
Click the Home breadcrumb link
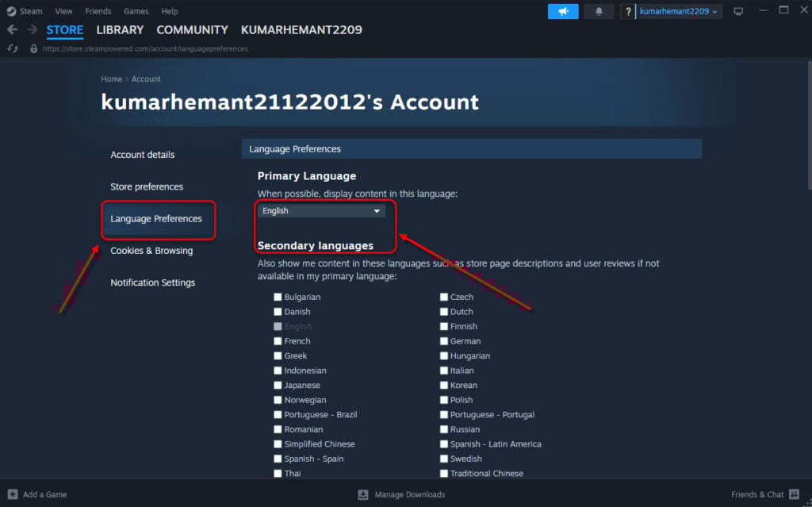click(x=111, y=79)
